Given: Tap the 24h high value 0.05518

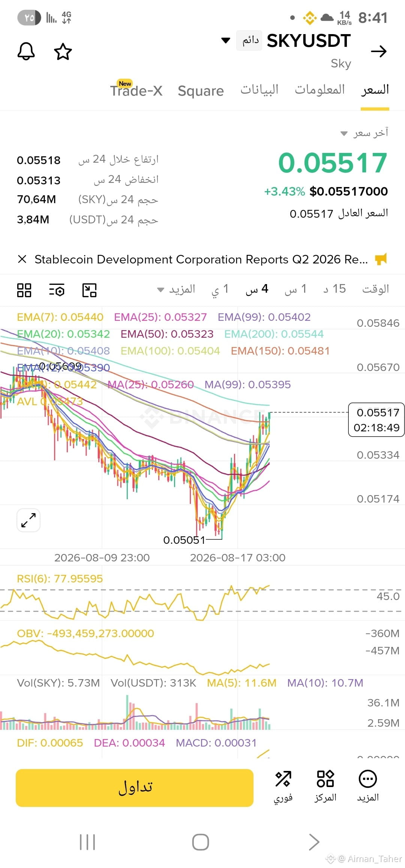Looking at the screenshot, I should pos(39,160).
